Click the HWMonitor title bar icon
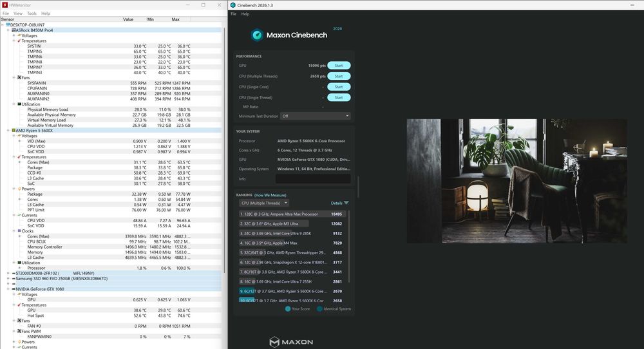This screenshot has width=644, height=349. [5, 5]
